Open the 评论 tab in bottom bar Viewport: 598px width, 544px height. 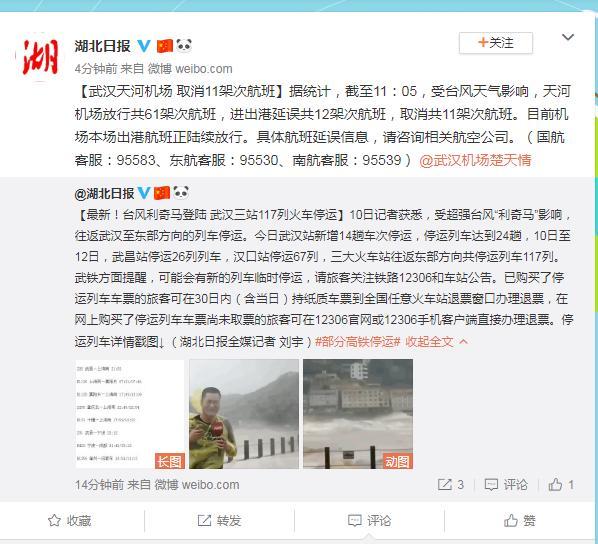pos(369,520)
